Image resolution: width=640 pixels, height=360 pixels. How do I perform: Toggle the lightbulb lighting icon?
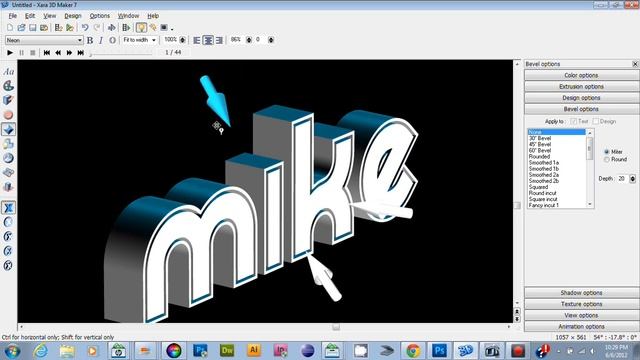click(141, 28)
